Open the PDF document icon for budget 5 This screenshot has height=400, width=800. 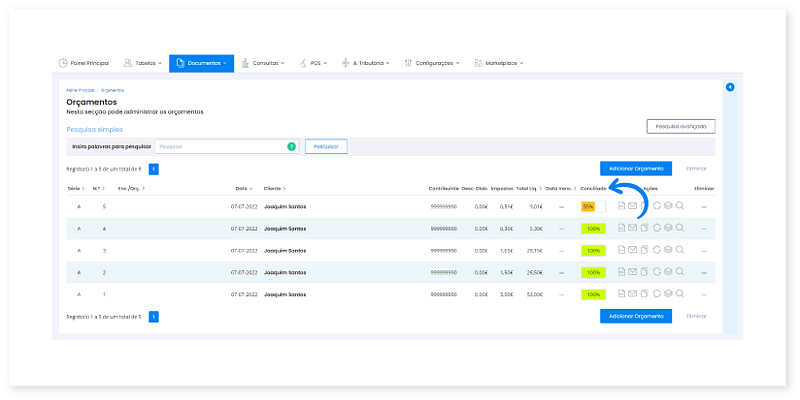621,206
